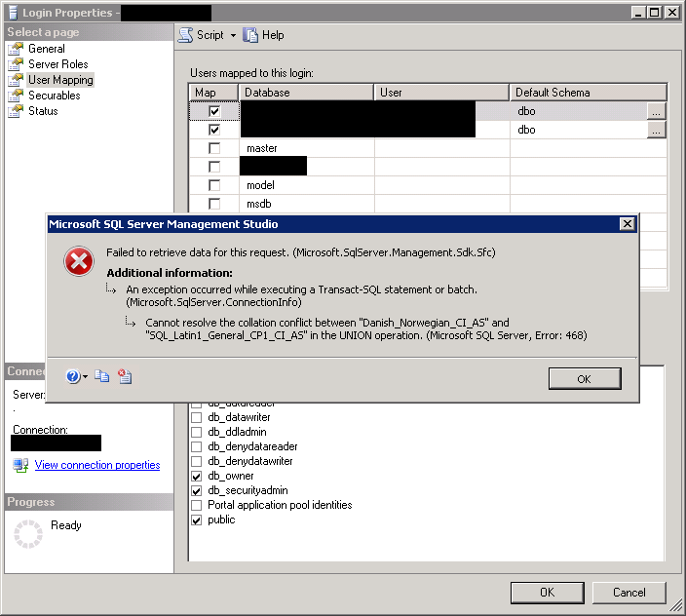
Task: Click OK in Login Properties window
Action: click(547, 593)
